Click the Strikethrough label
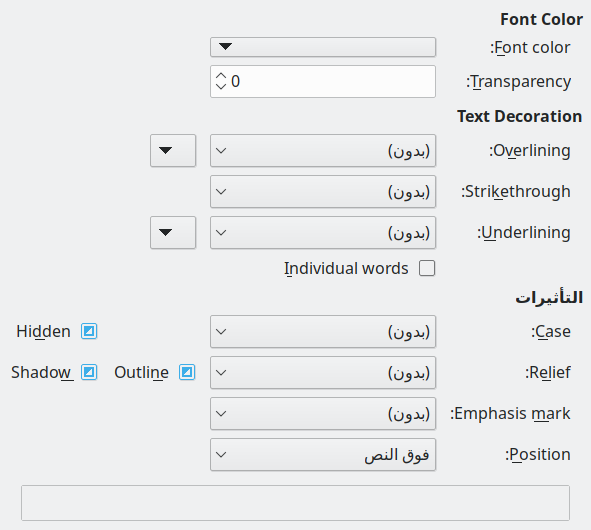This screenshot has height=530, width=591. coord(516,192)
